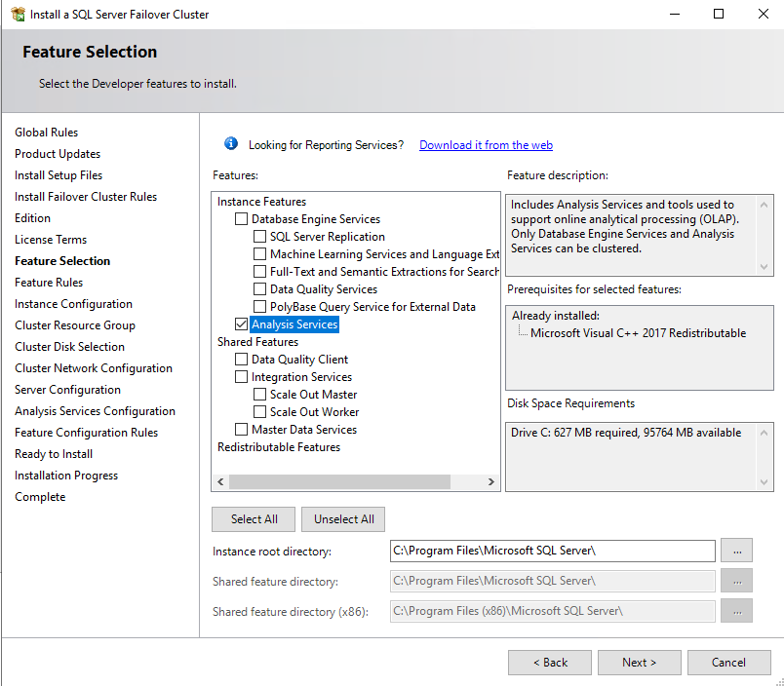Image resolution: width=784 pixels, height=686 pixels.
Task: Select Cluster Resource Group step
Action: coord(75,325)
